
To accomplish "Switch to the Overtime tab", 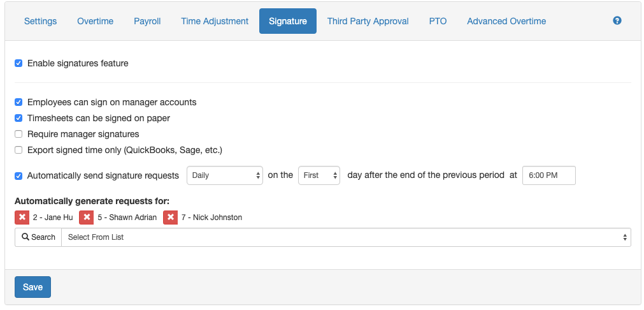I will pyautogui.click(x=95, y=21).
